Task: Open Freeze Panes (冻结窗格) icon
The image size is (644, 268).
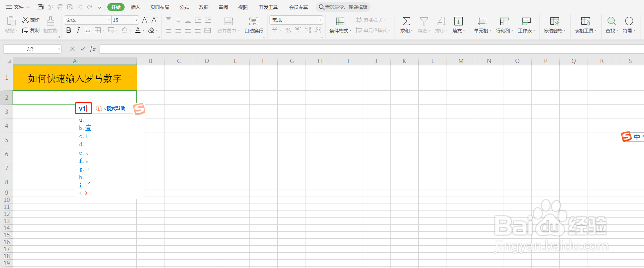Action: pos(555,21)
